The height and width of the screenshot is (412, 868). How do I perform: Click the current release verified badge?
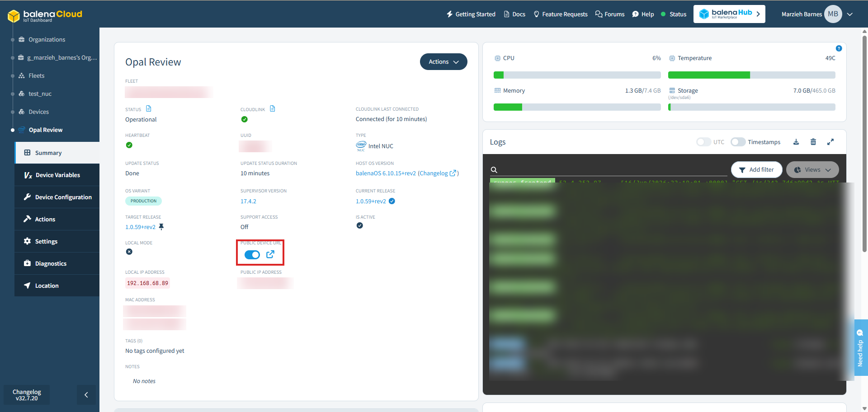[x=392, y=201]
